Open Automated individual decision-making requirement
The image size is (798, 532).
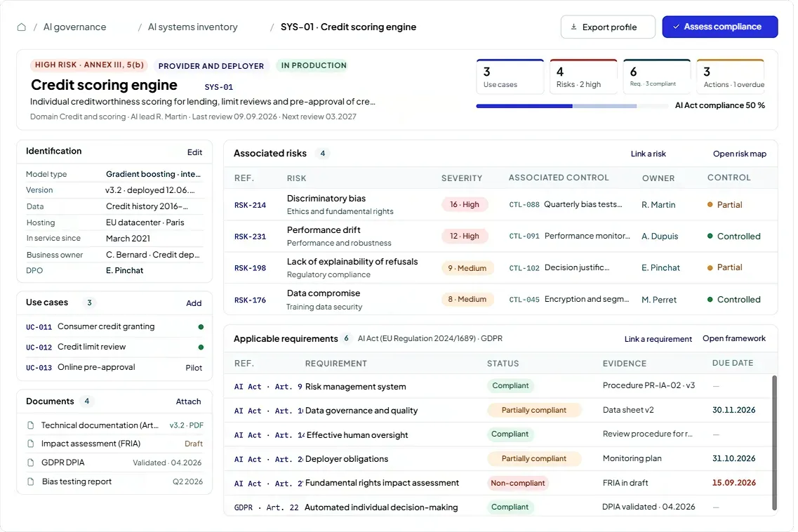tap(499, 507)
